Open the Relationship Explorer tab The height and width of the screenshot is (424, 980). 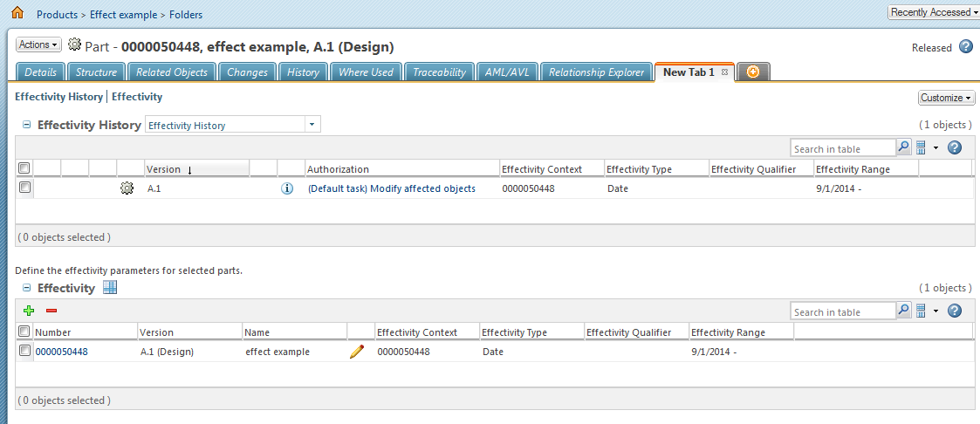coord(596,72)
